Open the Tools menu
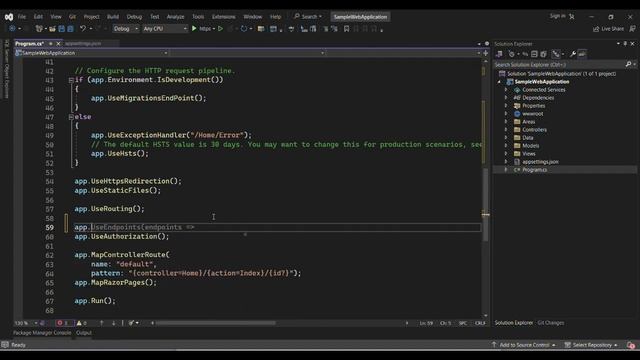The image size is (640, 360). coord(198,17)
